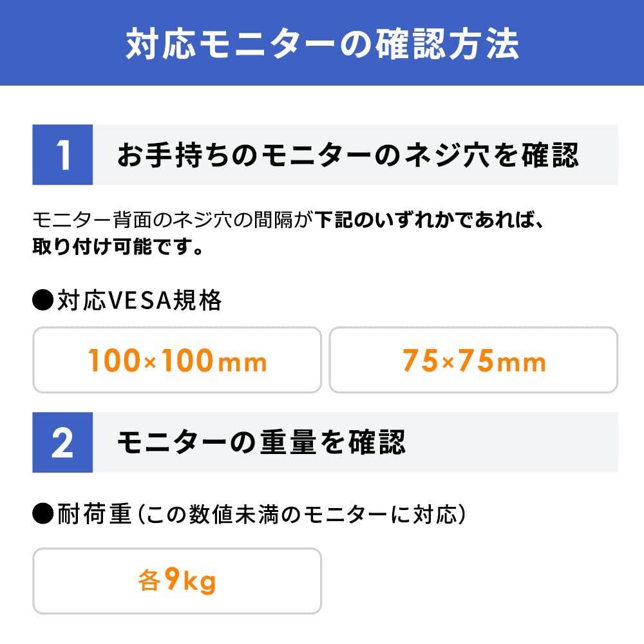The image size is (644, 644).
Task: Select the 100×100mm VESA size box
Action: pyautogui.click(x=177, y=360)
